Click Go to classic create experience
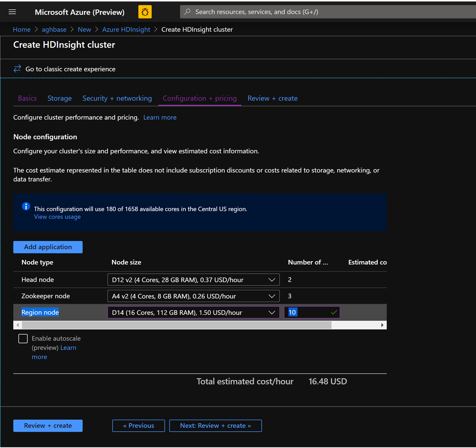 tap(70, 69)
